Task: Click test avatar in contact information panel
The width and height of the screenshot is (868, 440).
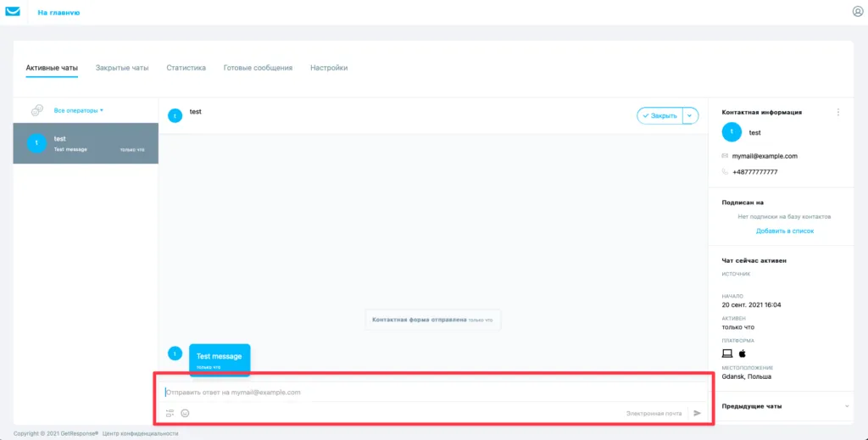Action: click(732, 131)
